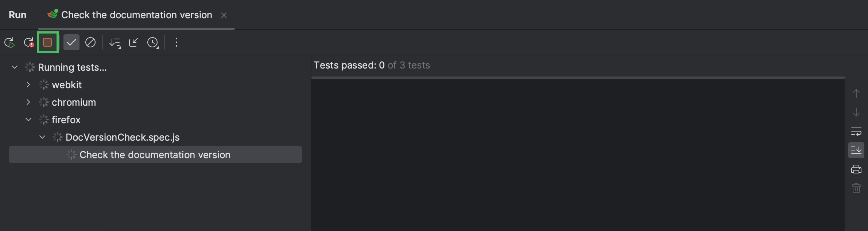Screen dimensions: 868x231
Task: Toggle scroll to end in output
Action: [x=856, y=150]
